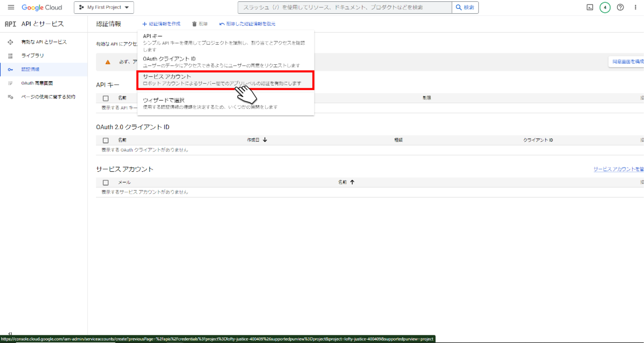Click the 削除 trash button

(x=200, y=24)
